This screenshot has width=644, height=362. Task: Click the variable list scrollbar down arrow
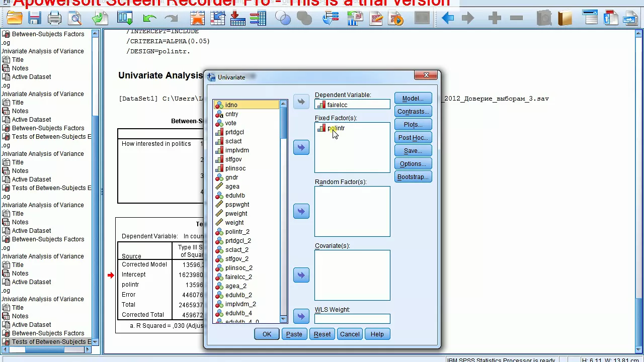click(x=283, y=319)
